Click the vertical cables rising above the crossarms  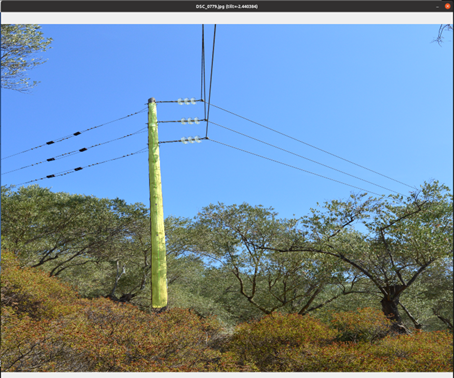coord(208,62)
